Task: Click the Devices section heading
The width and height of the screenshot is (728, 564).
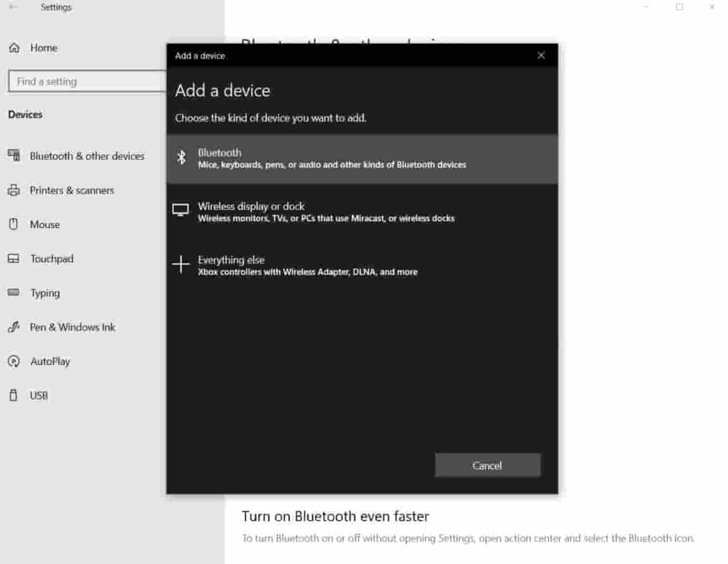Action: [26, 114]
